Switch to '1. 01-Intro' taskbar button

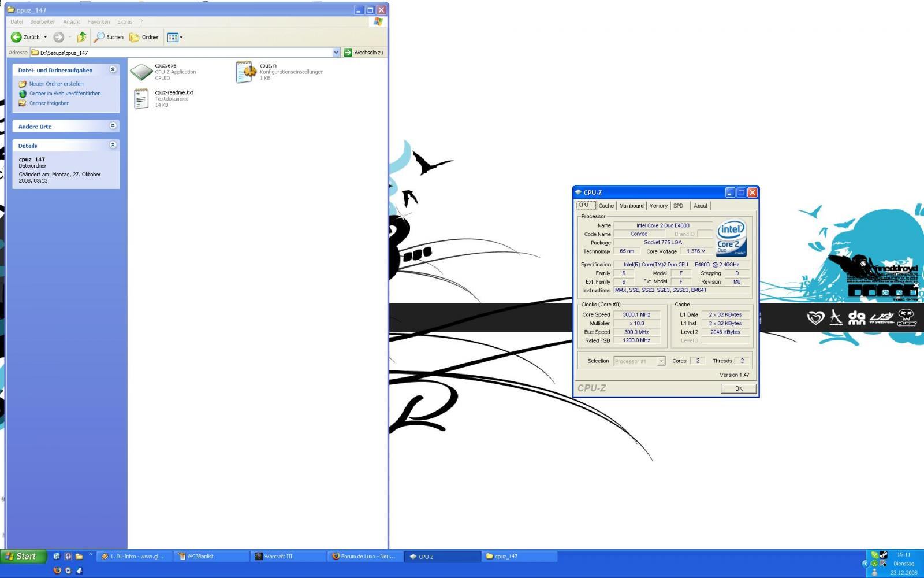pyautogui.click(x=135, y=557)
